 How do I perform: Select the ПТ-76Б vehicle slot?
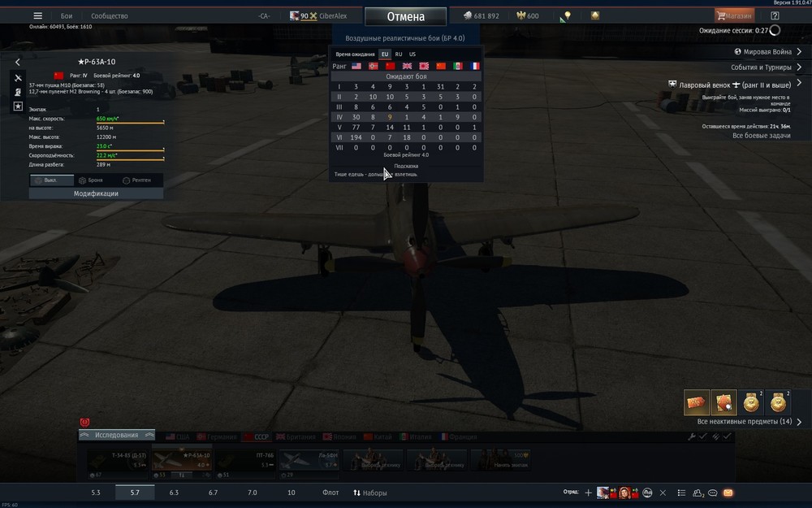coord(244,464)
